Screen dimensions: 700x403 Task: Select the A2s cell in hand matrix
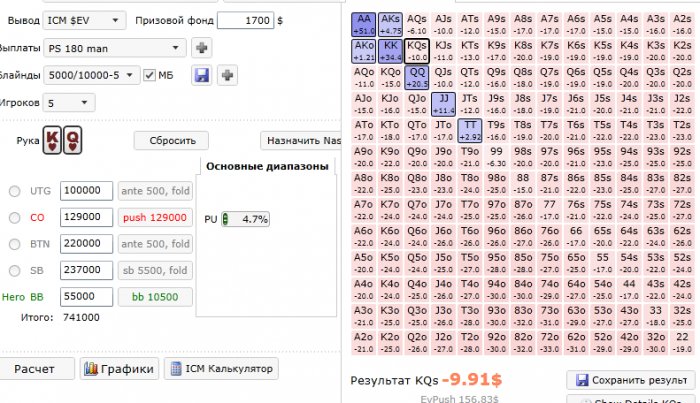pyautogui.click(x=682, y=24)
